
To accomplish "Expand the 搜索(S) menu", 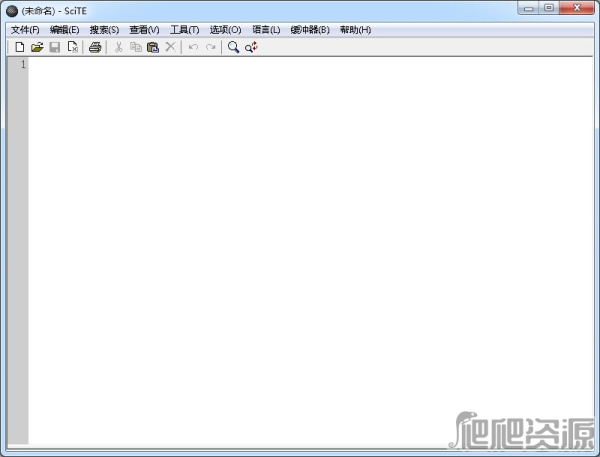I will 104,30.
